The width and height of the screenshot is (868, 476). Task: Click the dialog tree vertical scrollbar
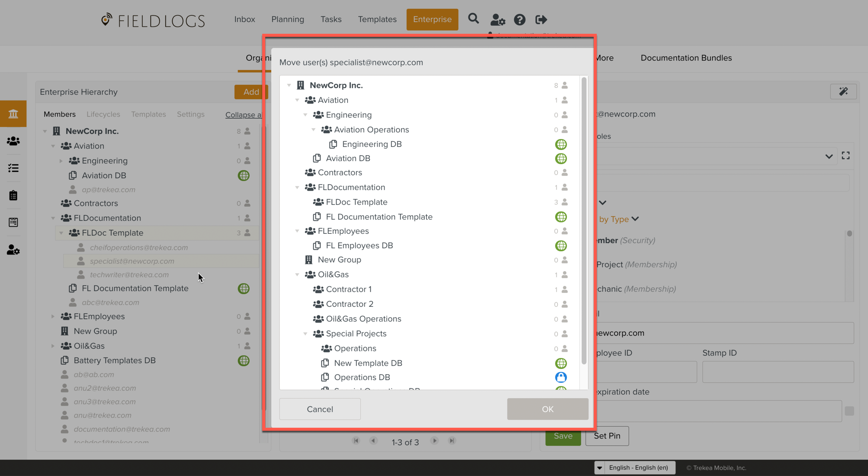tap(584, 221)
